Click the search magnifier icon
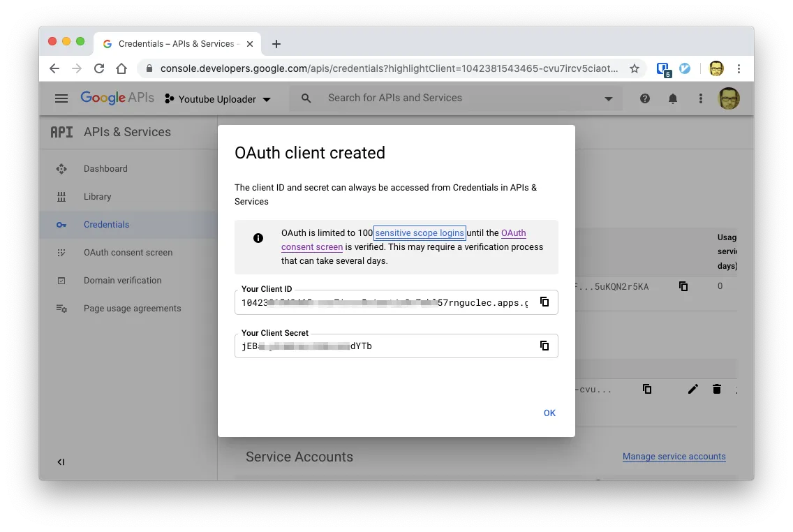The height and width of the screenshot is (532, 793). click(x=306, y=98)
